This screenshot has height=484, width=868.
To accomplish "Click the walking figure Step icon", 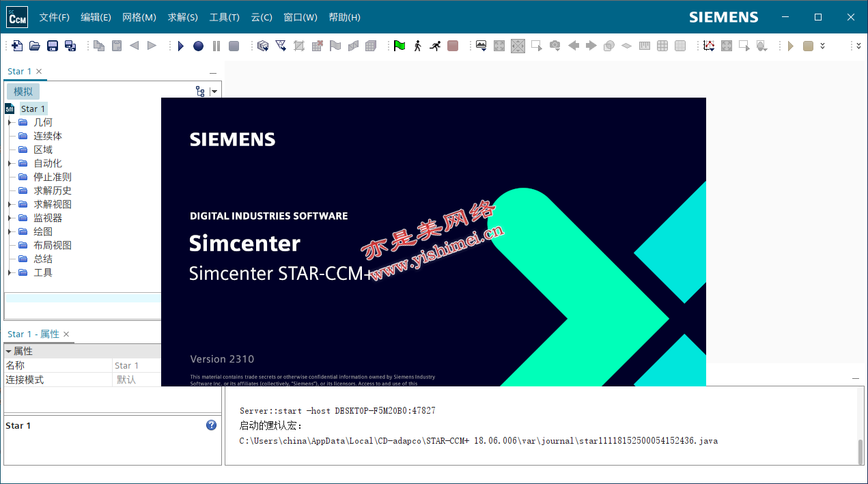I will point(417,46).
